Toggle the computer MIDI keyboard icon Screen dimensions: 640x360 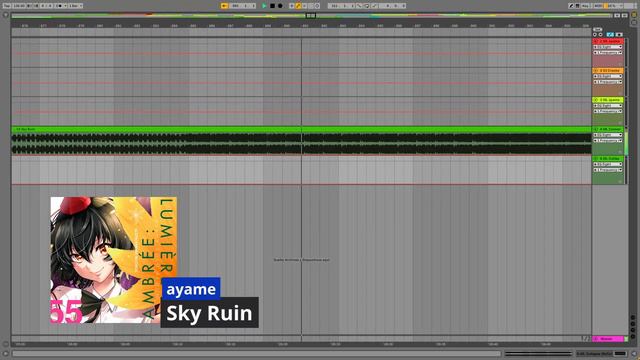tap(578, 6)
